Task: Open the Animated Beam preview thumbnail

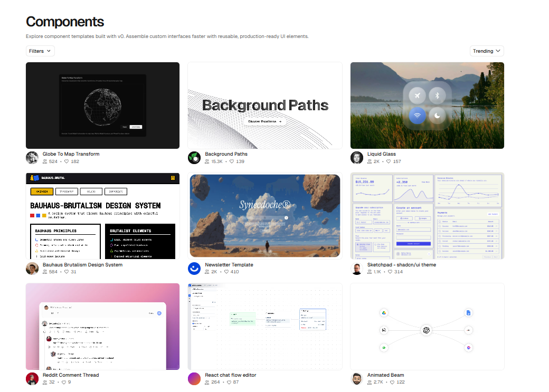Action: (x=427, y=327)
